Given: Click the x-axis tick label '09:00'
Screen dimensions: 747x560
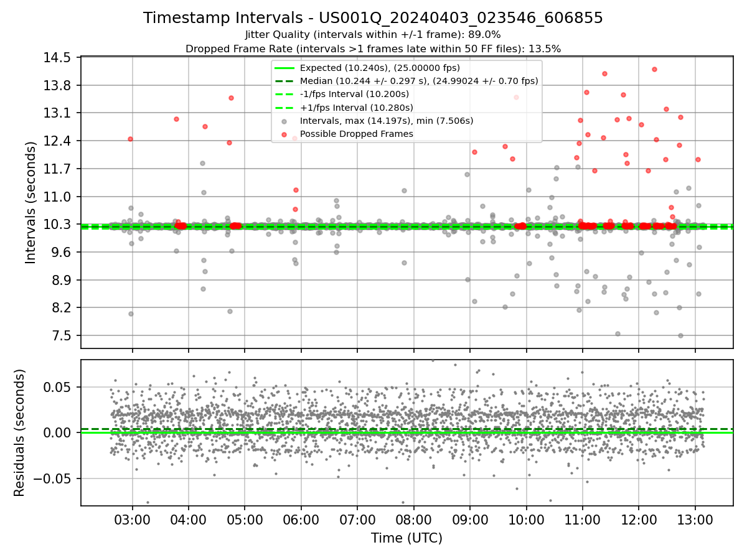Looking at the screenshot, I should point(469,520).
